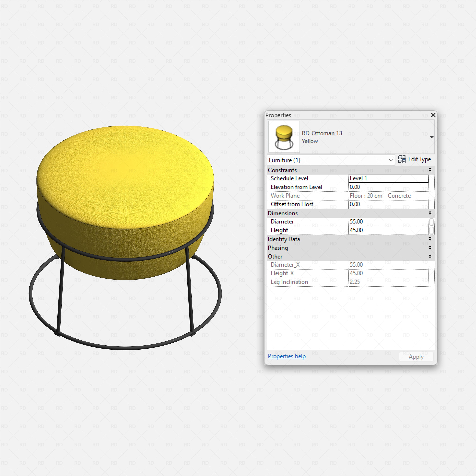Expand the Phasing section
The width and height of the screenshot is (476, 476).
pyautogui.click(x=430, y=248)
